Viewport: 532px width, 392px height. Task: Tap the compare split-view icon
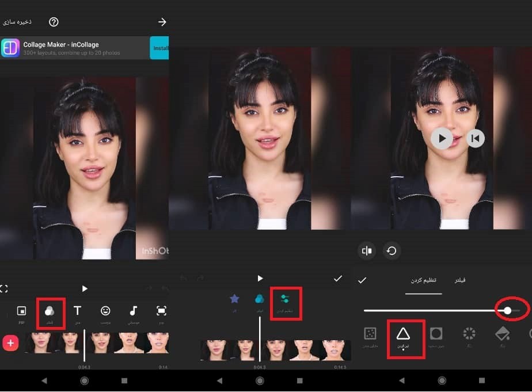(x=367, y=251)
